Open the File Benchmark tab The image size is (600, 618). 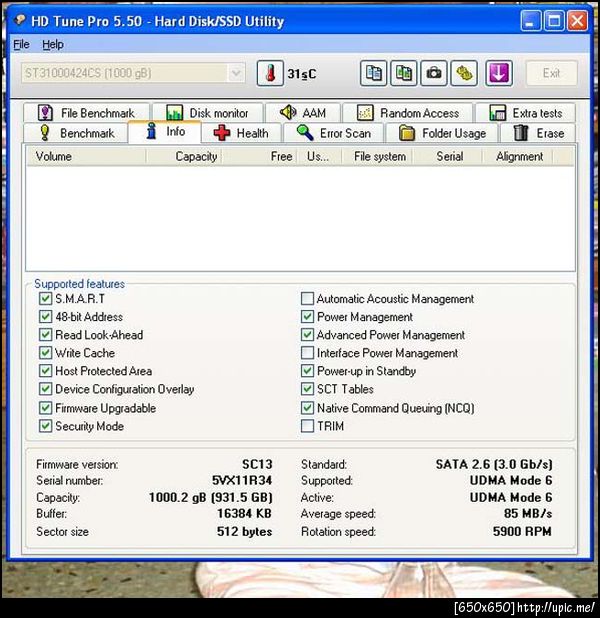coord(87,113)
